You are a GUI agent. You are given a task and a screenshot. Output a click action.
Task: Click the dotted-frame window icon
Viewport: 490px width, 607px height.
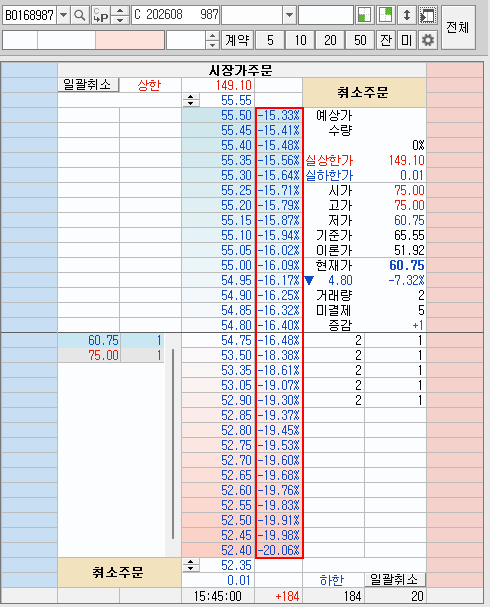(428, 15)
